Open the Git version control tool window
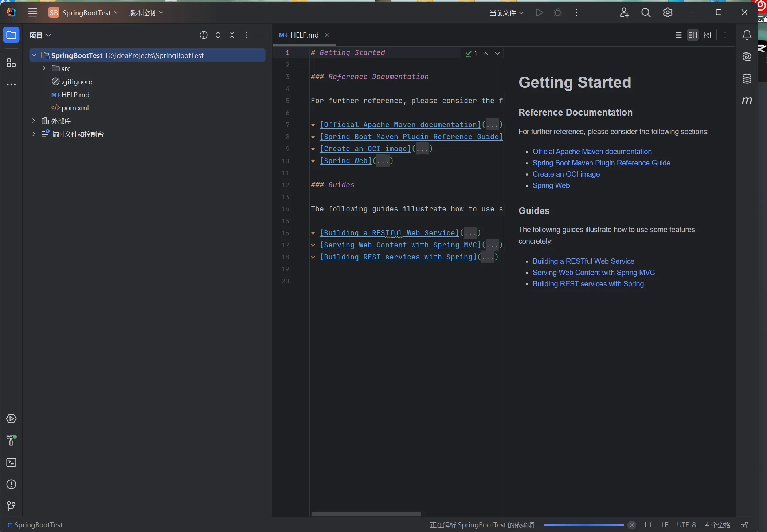The height and width of the screenshot is (532, 767). coord(11,506)
